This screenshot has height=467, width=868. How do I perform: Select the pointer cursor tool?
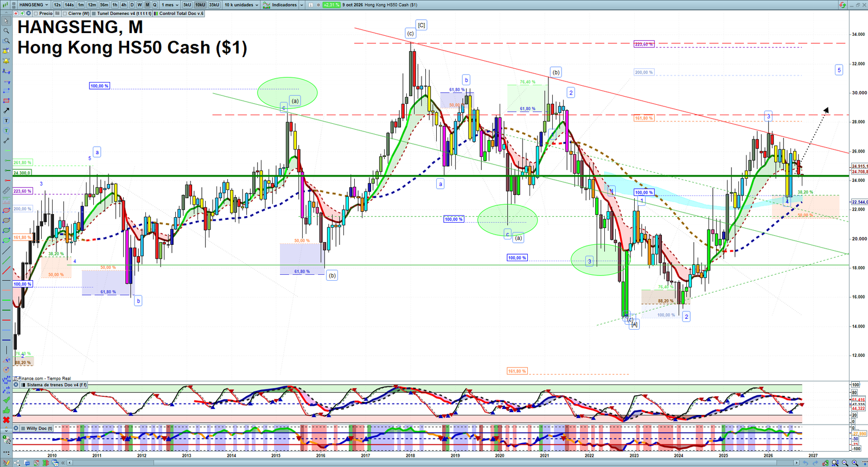[6, 21]
